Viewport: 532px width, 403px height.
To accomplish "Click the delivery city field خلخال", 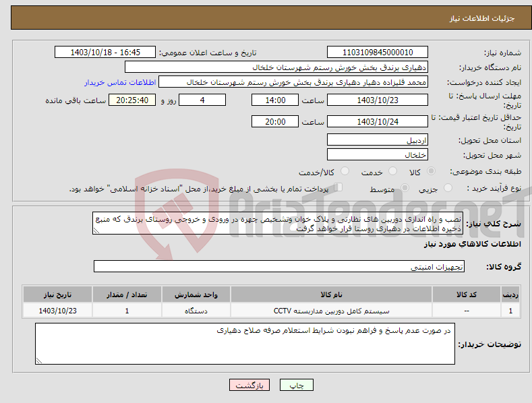I will point(378,155).
